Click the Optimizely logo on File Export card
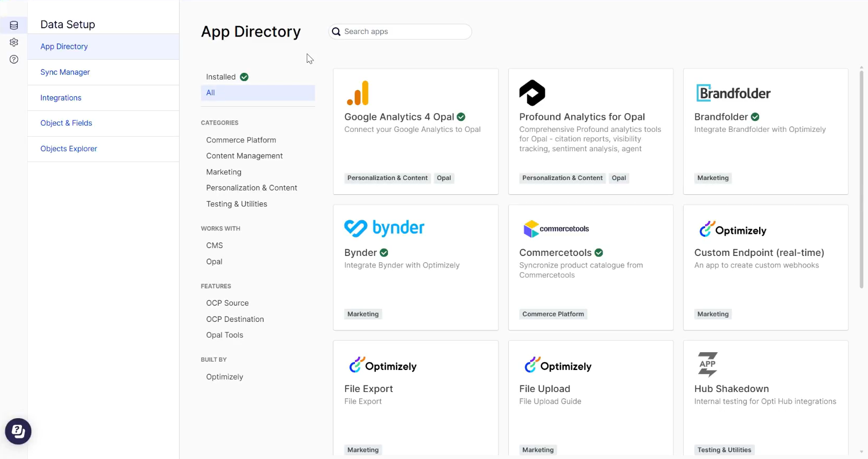 [383, 365]
